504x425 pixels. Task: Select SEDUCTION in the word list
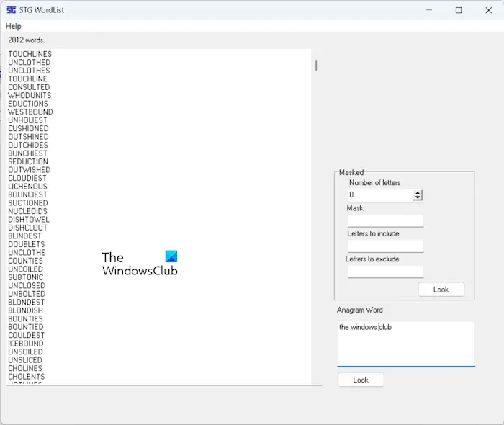coord(28,161)
